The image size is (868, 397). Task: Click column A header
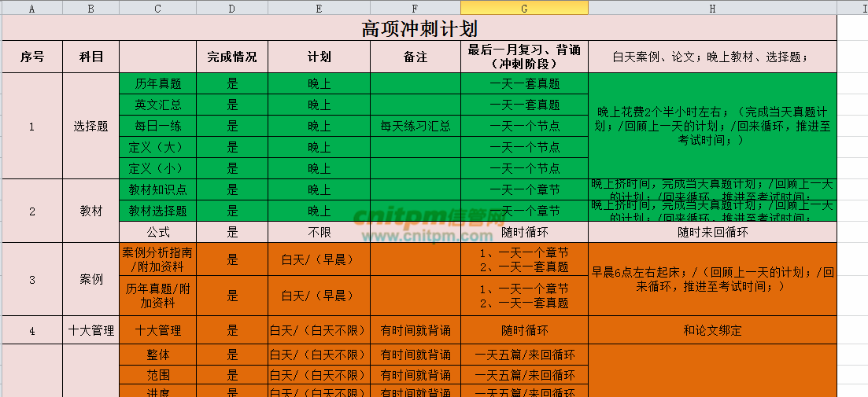point(31,8)
